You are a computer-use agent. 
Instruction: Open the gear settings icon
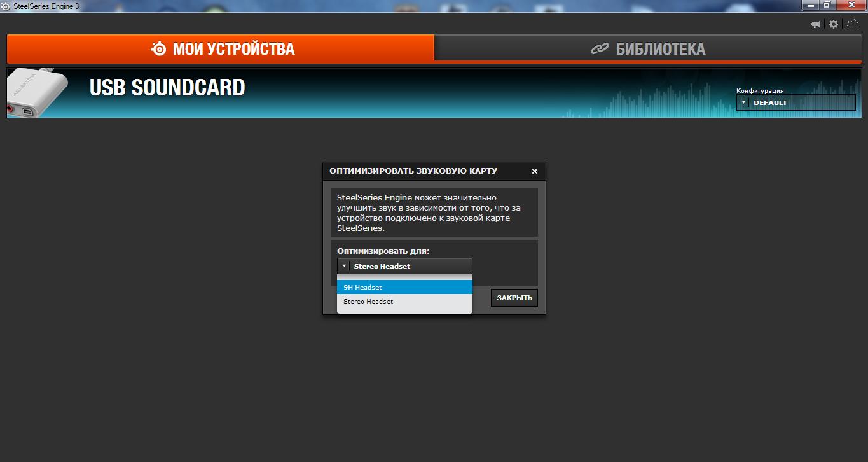[x=834, y=24]
